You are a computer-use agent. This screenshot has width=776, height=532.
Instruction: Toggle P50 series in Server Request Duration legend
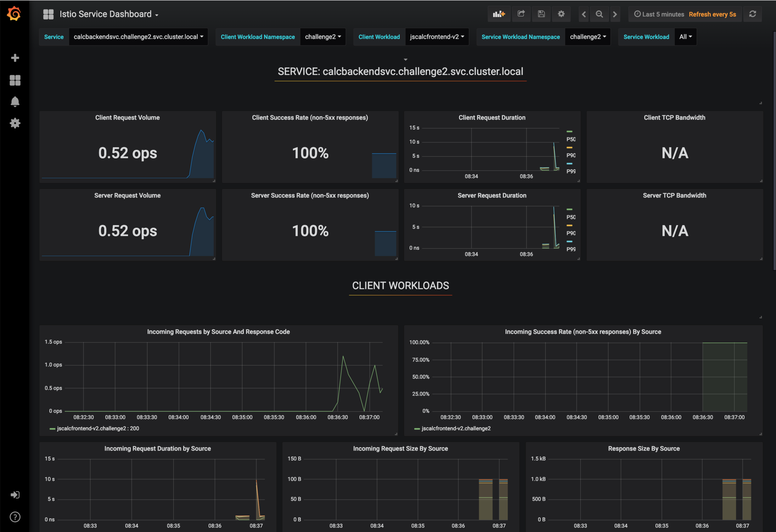tap(571, 217)
